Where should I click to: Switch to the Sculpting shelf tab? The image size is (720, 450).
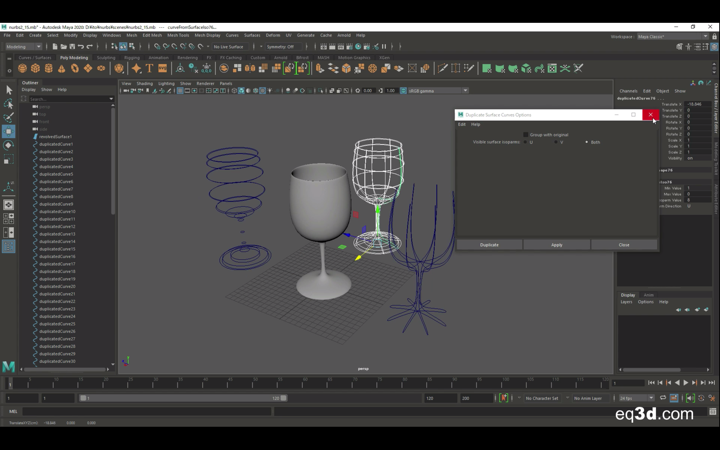pyautogui.click(x=106, y=57)
